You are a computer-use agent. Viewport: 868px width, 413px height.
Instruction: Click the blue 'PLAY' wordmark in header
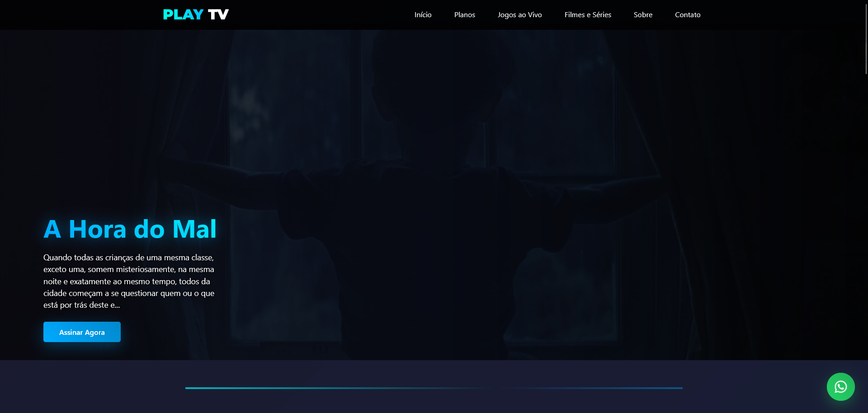click(183, 14)
